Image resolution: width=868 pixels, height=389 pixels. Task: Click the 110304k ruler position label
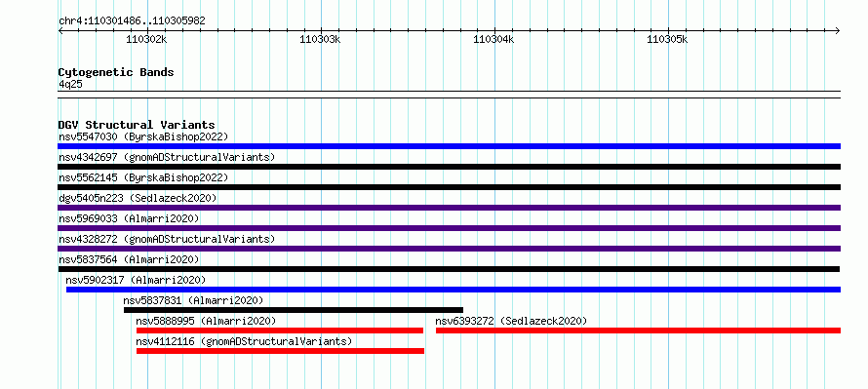493,39
